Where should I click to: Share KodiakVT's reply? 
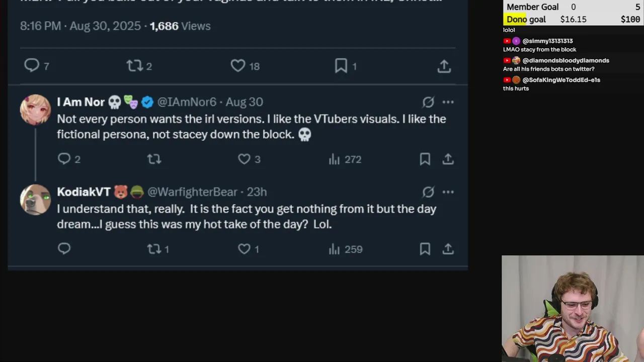[448, 249]
